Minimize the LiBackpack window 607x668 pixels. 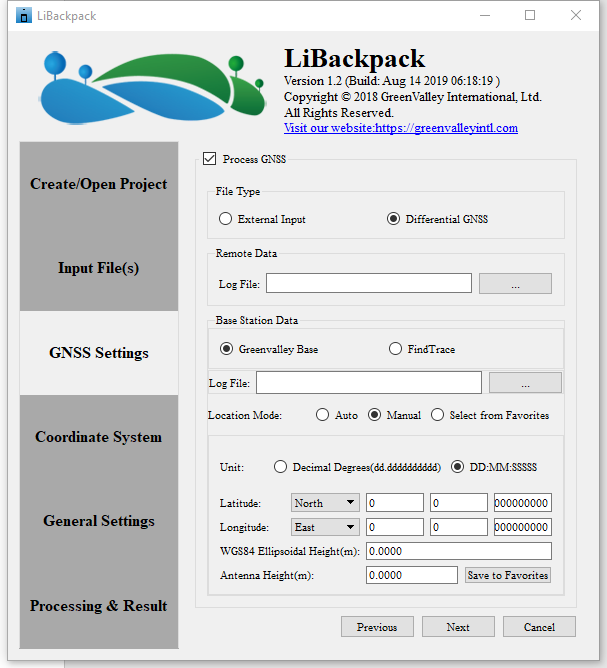[x=485, y=15]
